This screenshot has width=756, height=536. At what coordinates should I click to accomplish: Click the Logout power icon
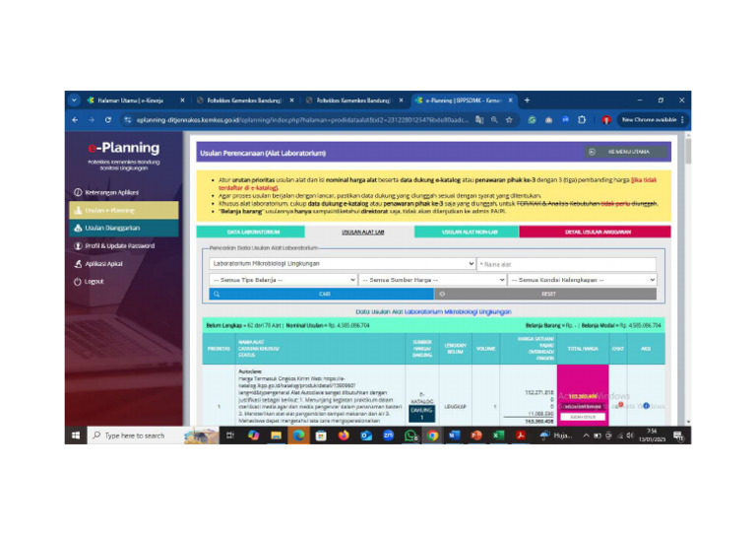[78, 282]
